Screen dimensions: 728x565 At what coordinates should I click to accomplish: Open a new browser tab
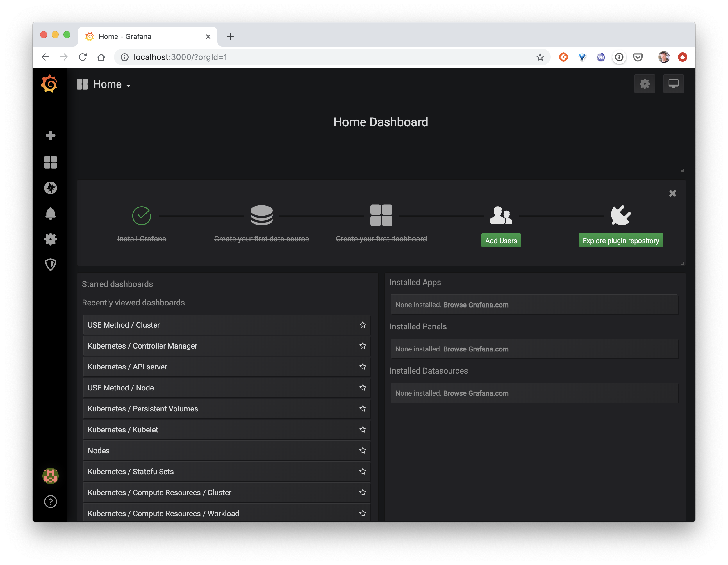pyautogui.click(x=230, y=36)
